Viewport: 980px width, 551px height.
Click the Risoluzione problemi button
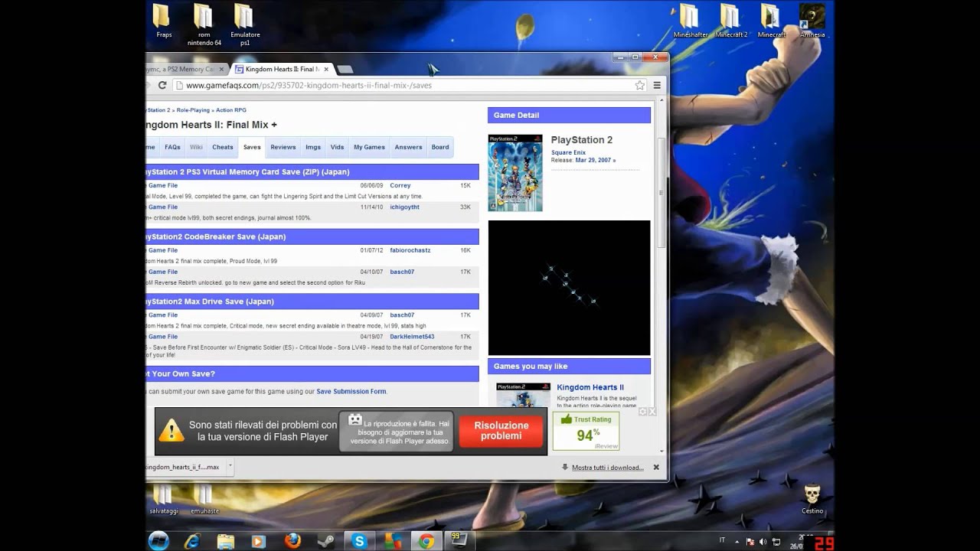click(x=501, y=431)
